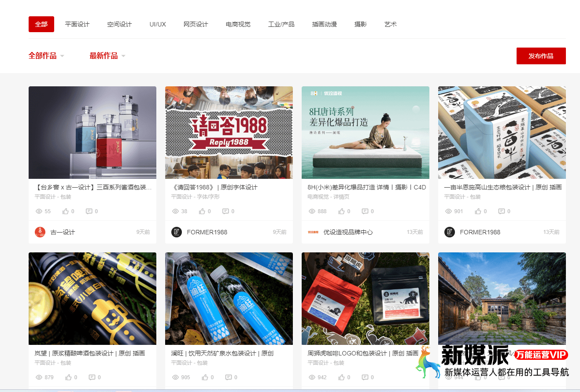The width and height of the screenshot is (580, 392).
Task: Open the 8H唐诗系列 mattress thumbnail
Action: (365, 133)
